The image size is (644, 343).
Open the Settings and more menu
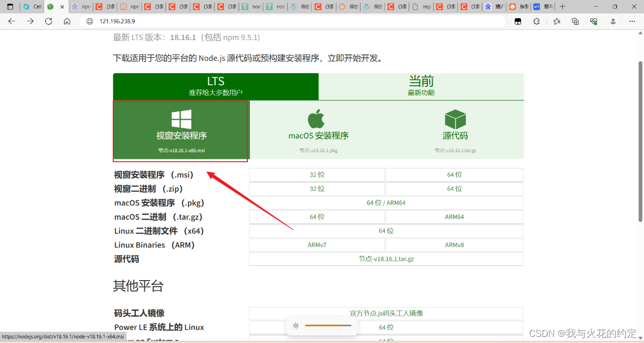pyautogui.click(x=632, y=21)
